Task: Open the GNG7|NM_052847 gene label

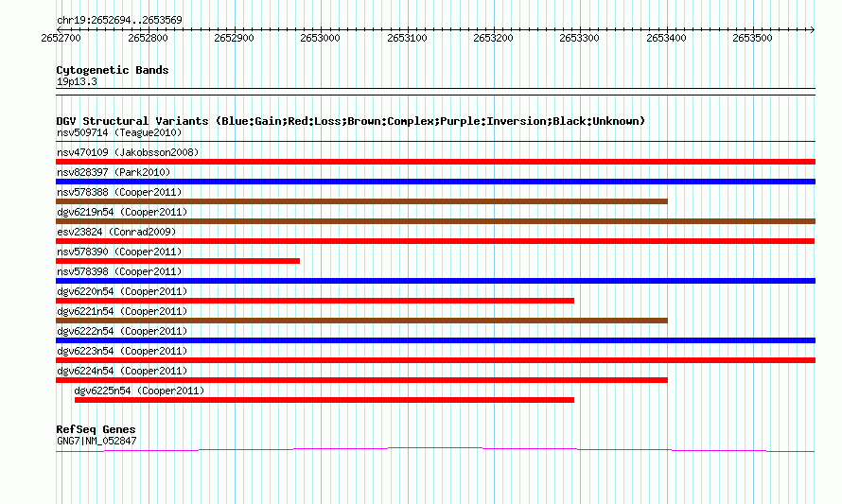Action: (96, 442)
